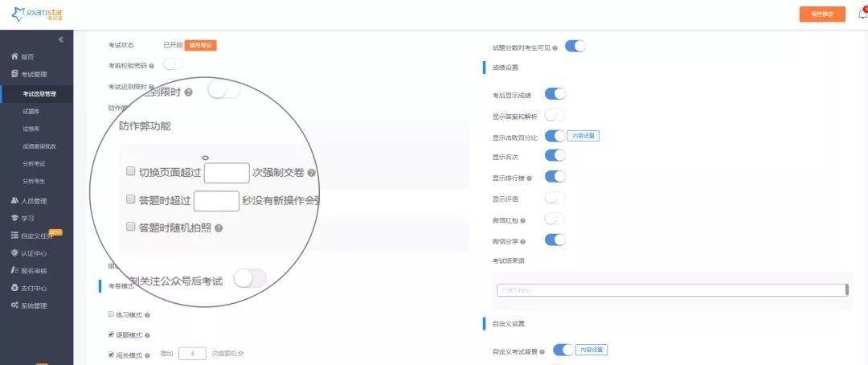Click help icon beside 自定义考试背景
868x365 pixels.
point(542,351)
